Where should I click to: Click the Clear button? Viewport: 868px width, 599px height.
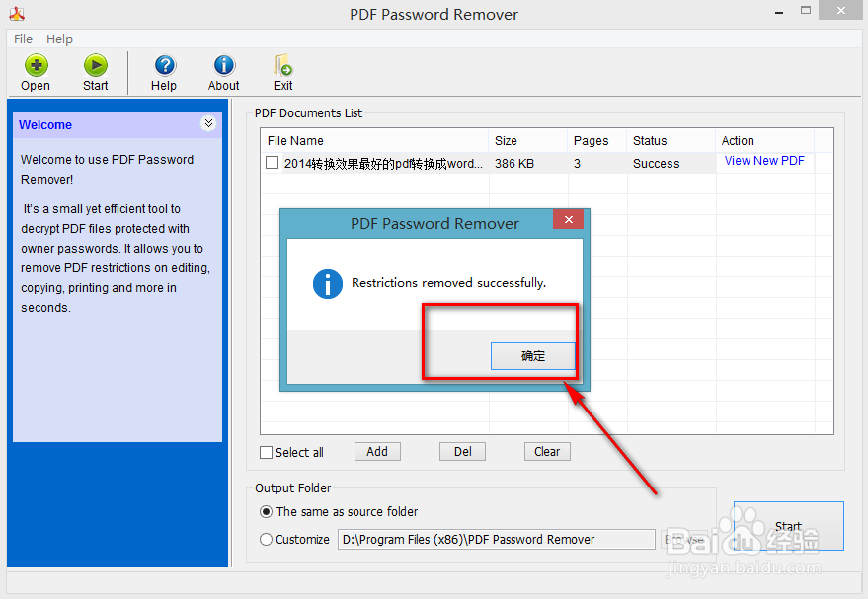click(x=547, y=452)
